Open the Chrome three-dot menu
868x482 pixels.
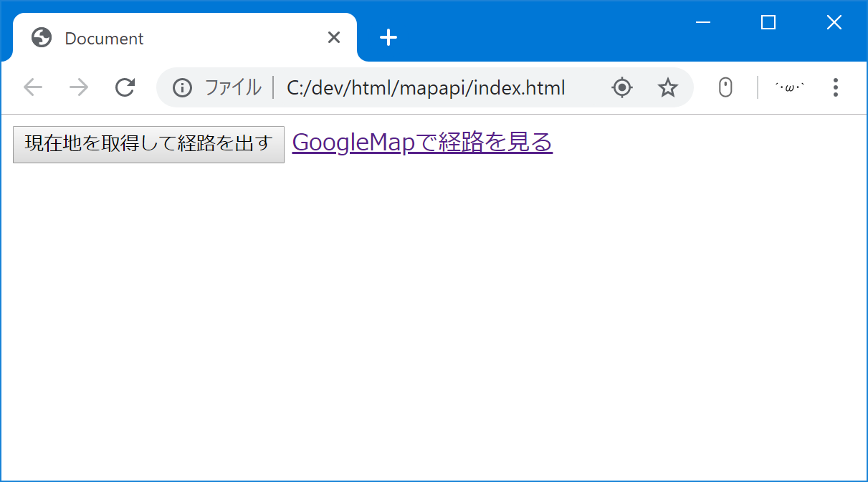pyautogui.click(x=835, y=87)
